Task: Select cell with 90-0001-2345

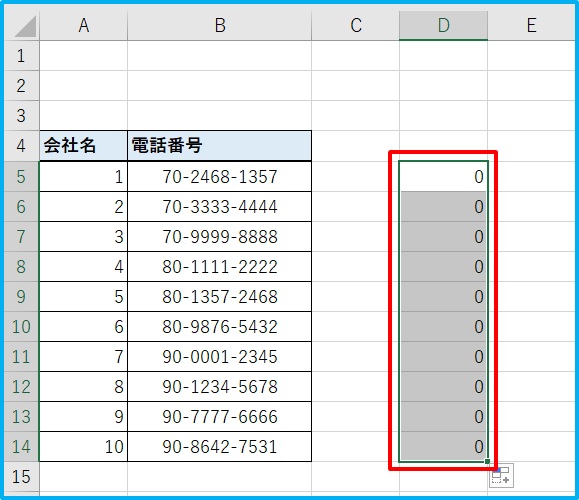Action: pyautogui.click(x=220, y=357)
